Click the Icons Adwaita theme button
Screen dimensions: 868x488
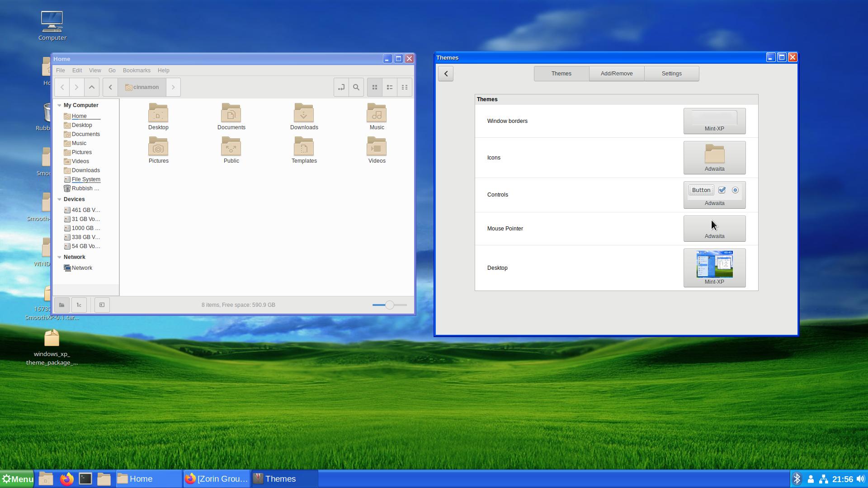[x=714, y=158]
